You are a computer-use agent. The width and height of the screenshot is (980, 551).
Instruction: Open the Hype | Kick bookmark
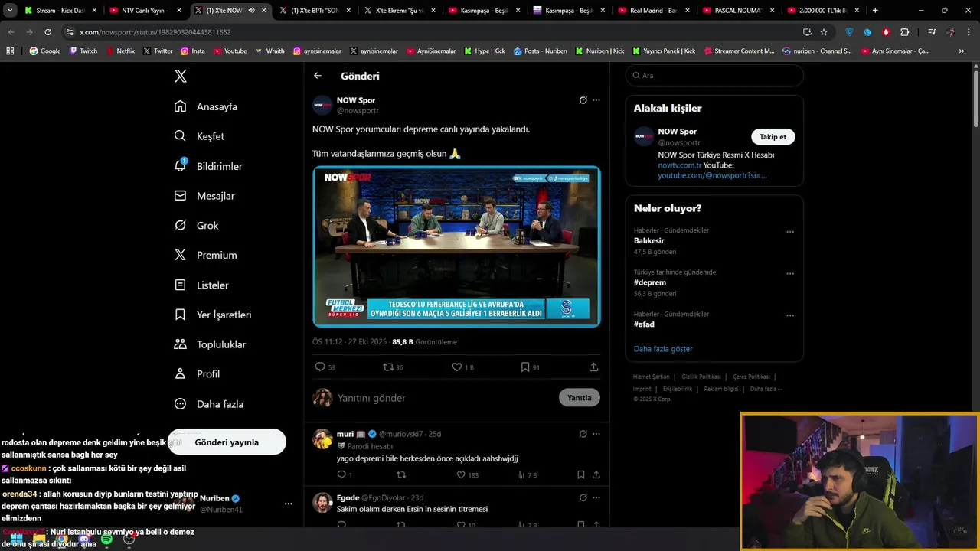(x=485, y=51)
